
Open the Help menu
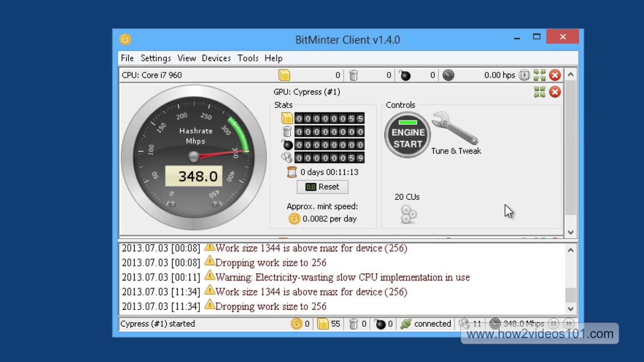coord(274,58)
